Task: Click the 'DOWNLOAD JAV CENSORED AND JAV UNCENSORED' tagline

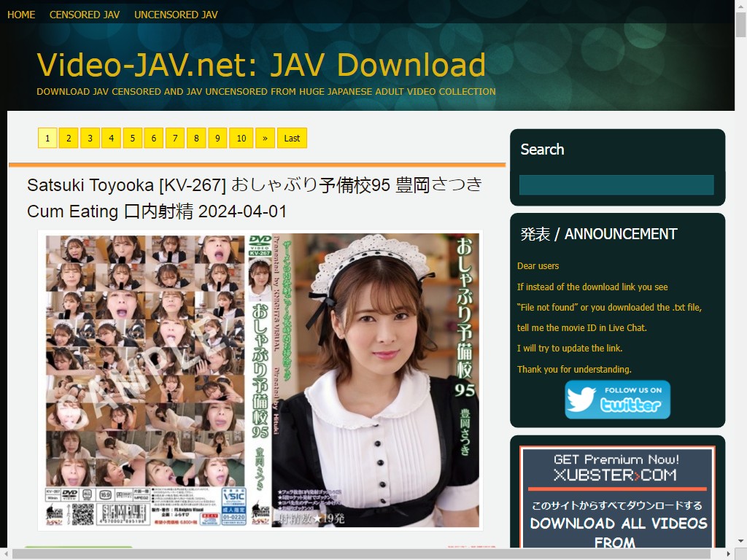Action: click(x=266, y=91)
